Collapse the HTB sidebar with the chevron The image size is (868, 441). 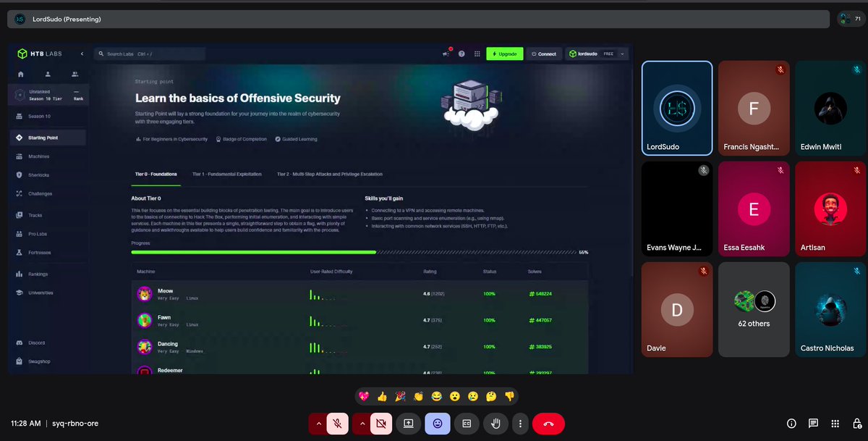click(82, 54)
